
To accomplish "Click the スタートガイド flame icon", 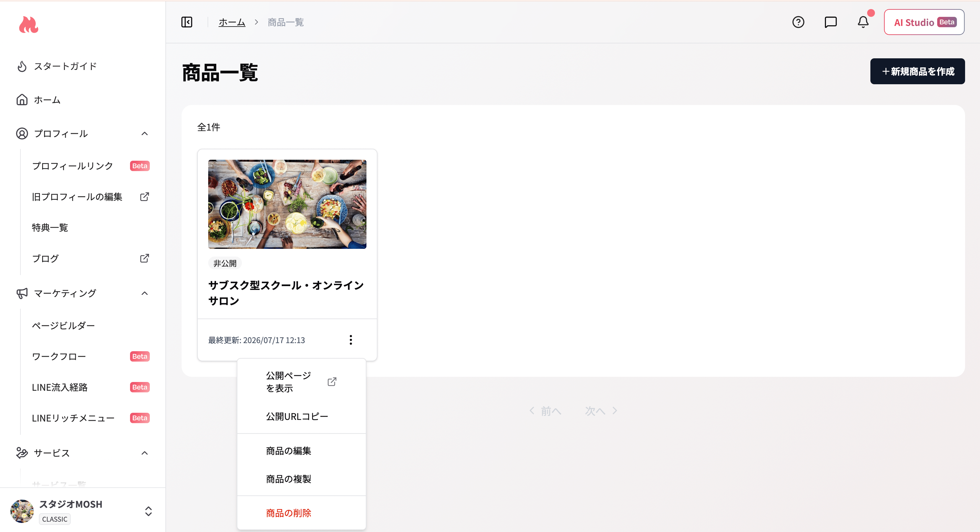I will pos(22,66).
